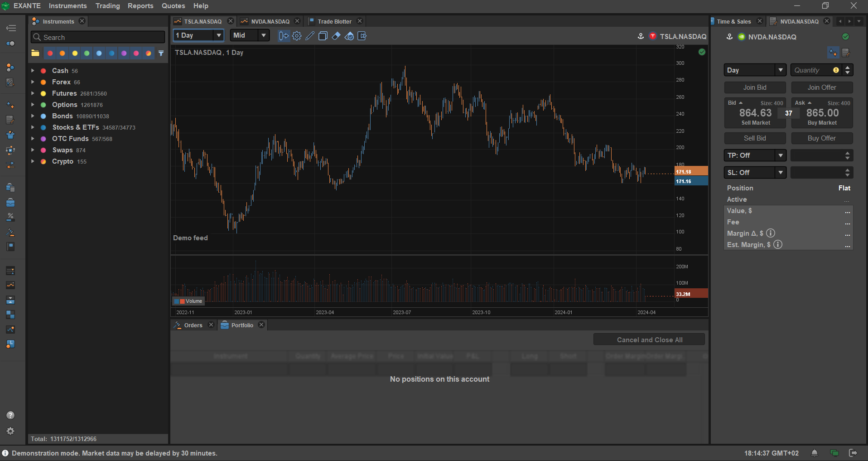Screen dimensions: 868x461
Task: Open the instruments folder icon
Action: (x=35, y=53)
